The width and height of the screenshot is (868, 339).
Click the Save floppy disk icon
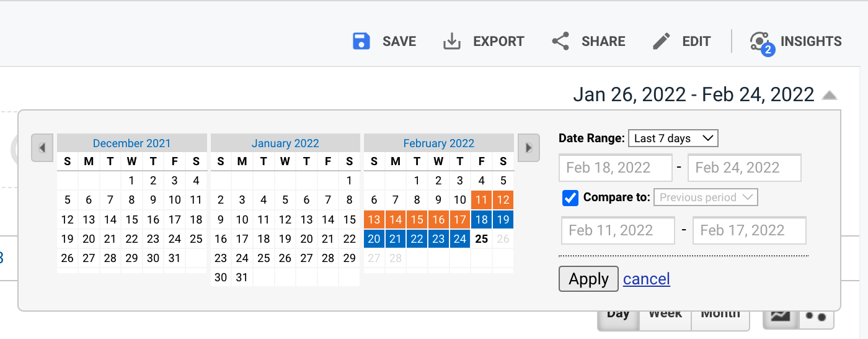point(361,42)
